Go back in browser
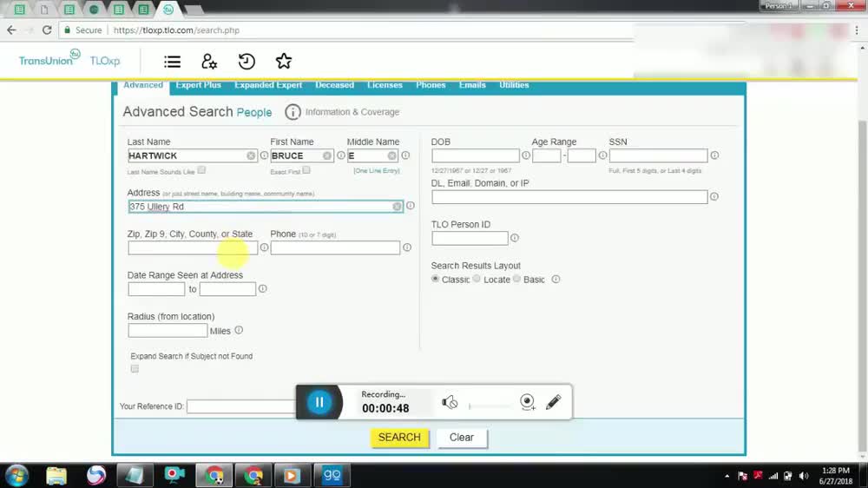868x488 pixels. coord(11,30)
